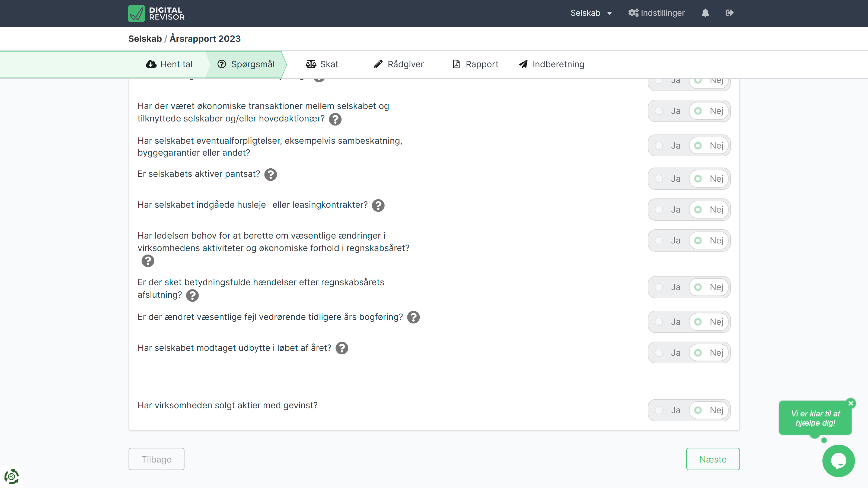Click the pencil icon in Rådgiver tab
This screenshot has height=488, width=868.
coord(378,64)
